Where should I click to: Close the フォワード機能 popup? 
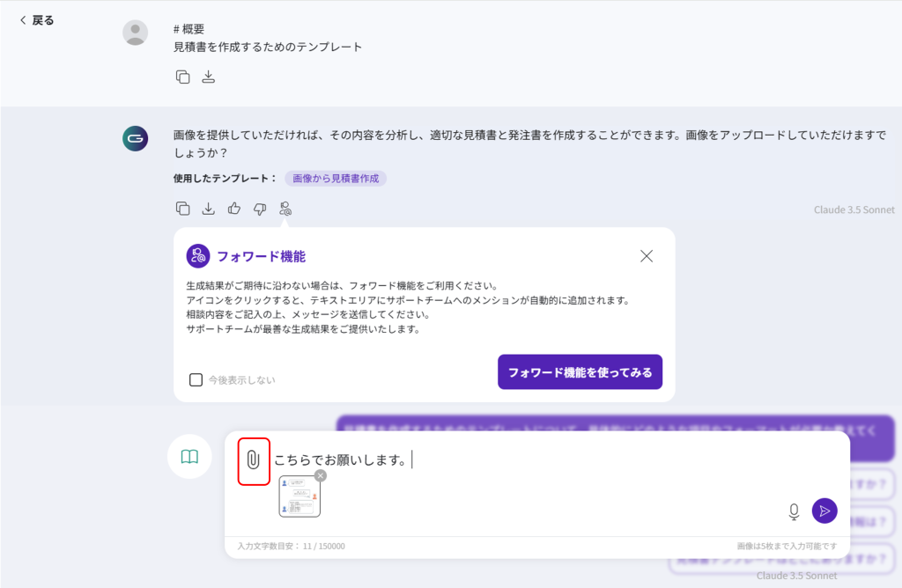[x=647, y=256]
